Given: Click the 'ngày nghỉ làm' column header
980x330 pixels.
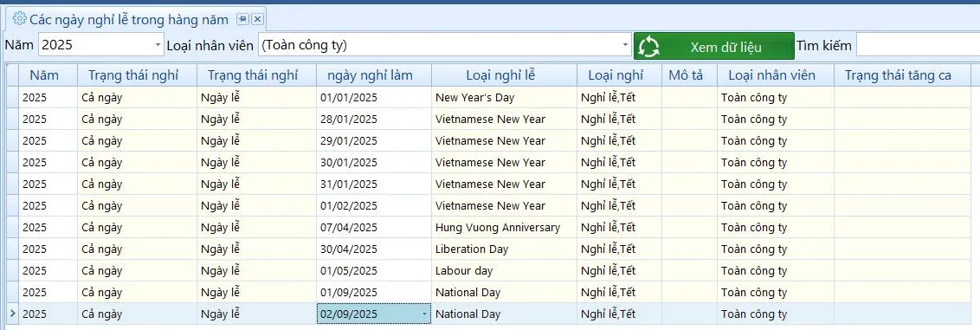Looking at the screenshot, I should (x=374, y=75).
